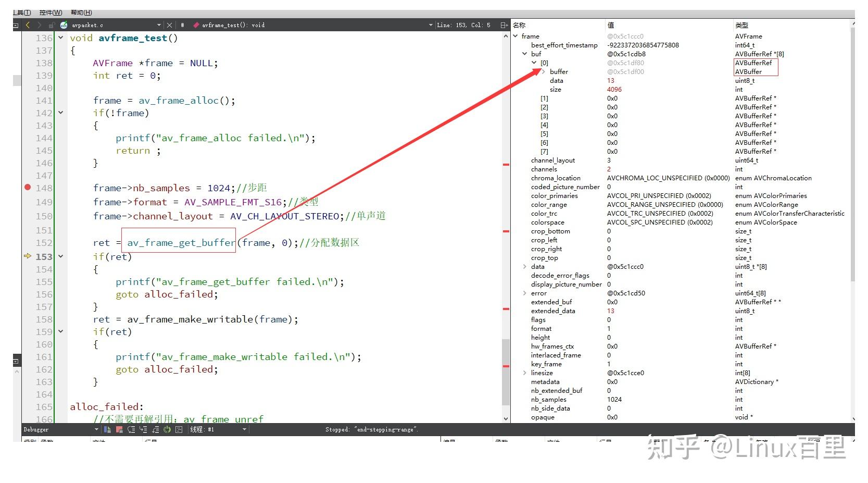
Task: Select the chroma_location variable row
Action: tap(680, 178)
